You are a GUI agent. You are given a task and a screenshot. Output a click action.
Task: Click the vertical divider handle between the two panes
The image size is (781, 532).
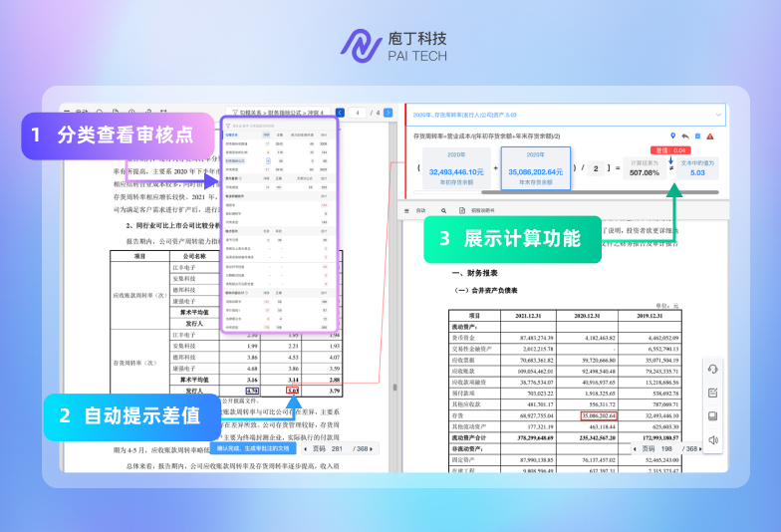click(394, 387)
